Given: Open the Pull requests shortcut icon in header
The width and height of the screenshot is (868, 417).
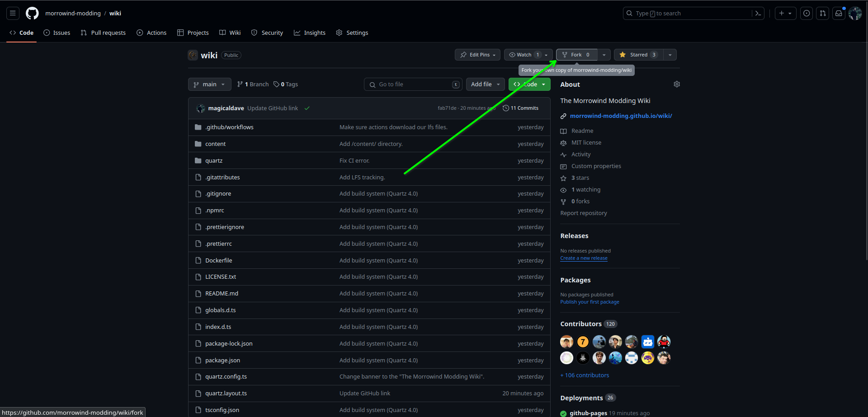Looking at the screenshot, I should 823,13.
